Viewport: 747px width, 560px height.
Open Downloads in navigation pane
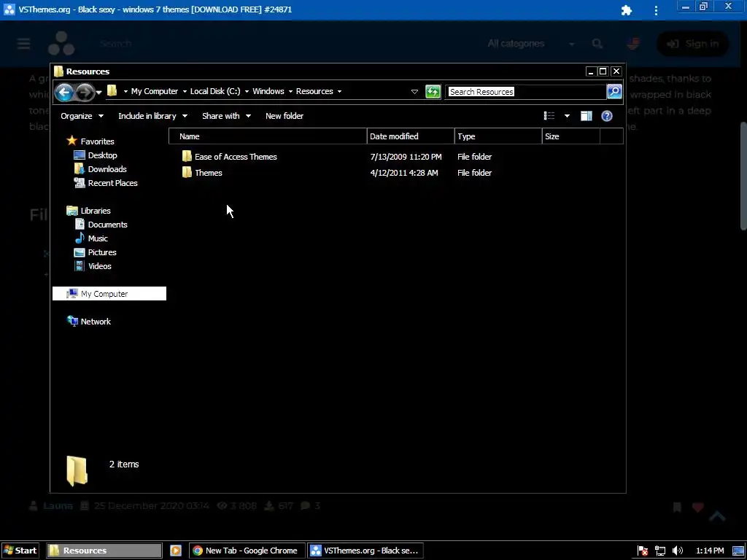click(107, 169)
